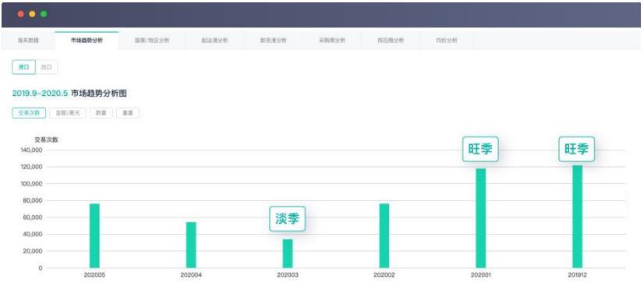Click the 淡季 label above 202003
The height and width of the screenshot is (283, 644).
(x=288, y=219)
